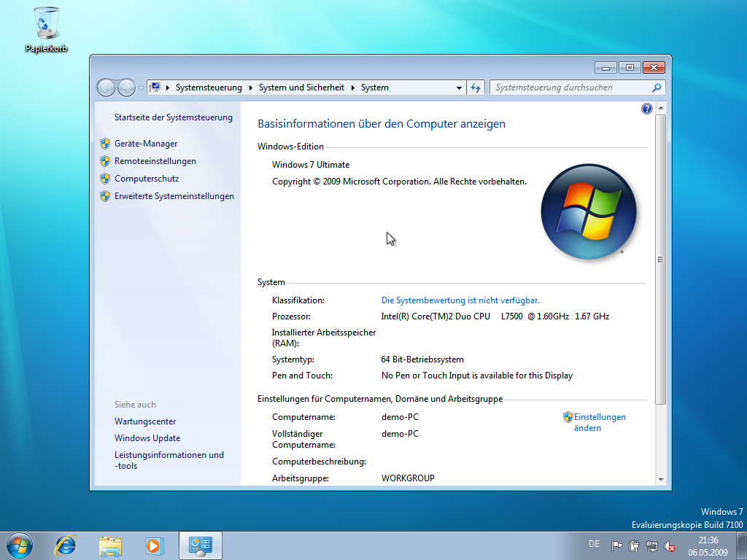Screen dimensions: 747x560
Task: Click the shield icon next to Einstellungen ändern
Action: 568,417
